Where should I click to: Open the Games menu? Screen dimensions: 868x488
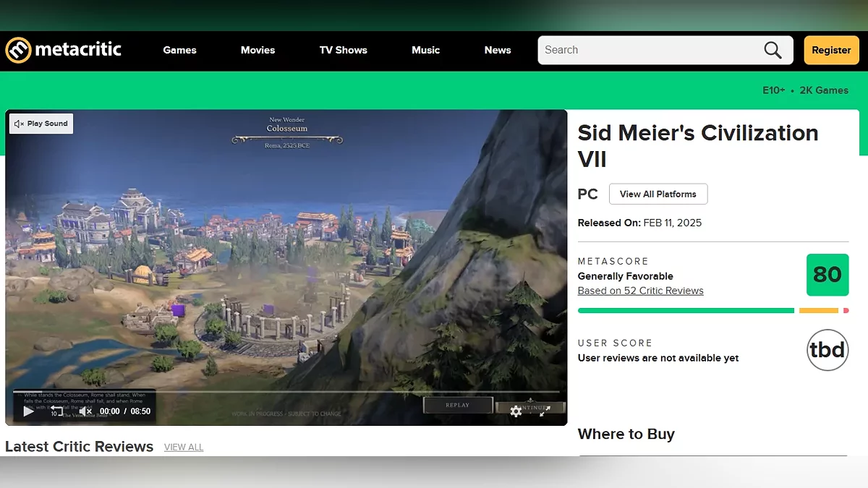pos(179,50)
